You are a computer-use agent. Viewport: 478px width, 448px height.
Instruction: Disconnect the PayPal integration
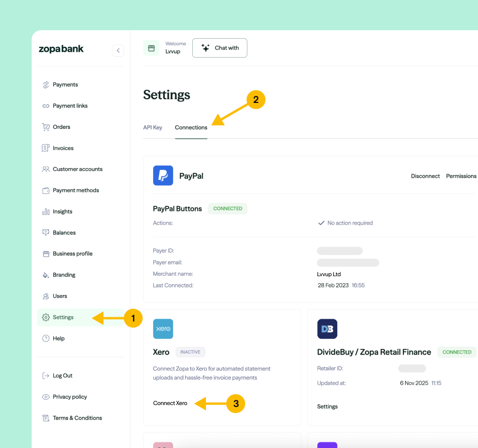[x=425, y=176]
